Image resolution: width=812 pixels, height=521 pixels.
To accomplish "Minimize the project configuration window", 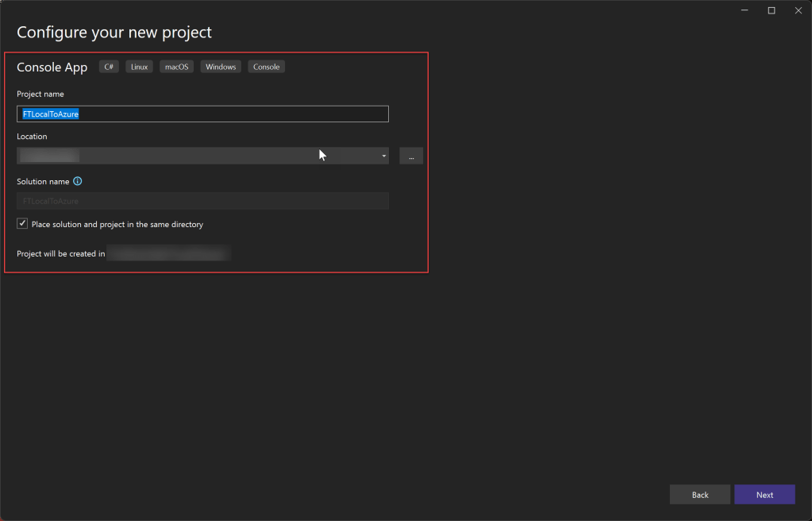I will click(x=745, y=10).
